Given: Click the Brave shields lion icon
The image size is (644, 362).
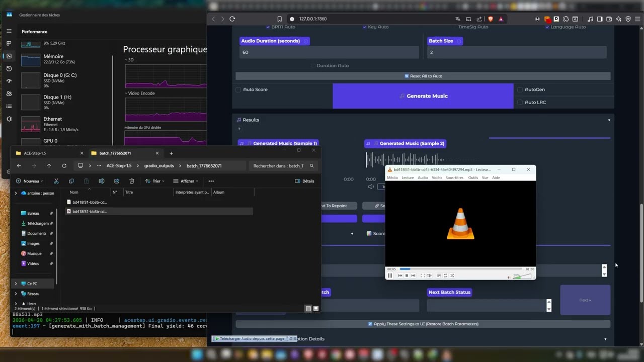Looking at the screenshot, I should click(491, 19).
